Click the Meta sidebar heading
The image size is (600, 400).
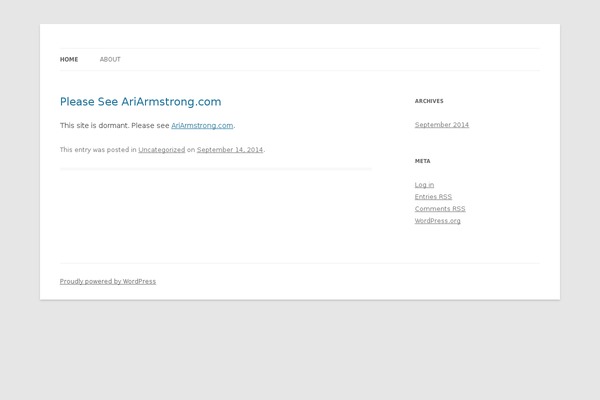422,161
